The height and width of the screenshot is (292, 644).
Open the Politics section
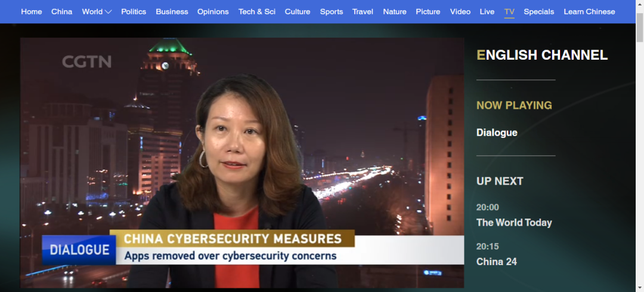(x=134, y=11)
